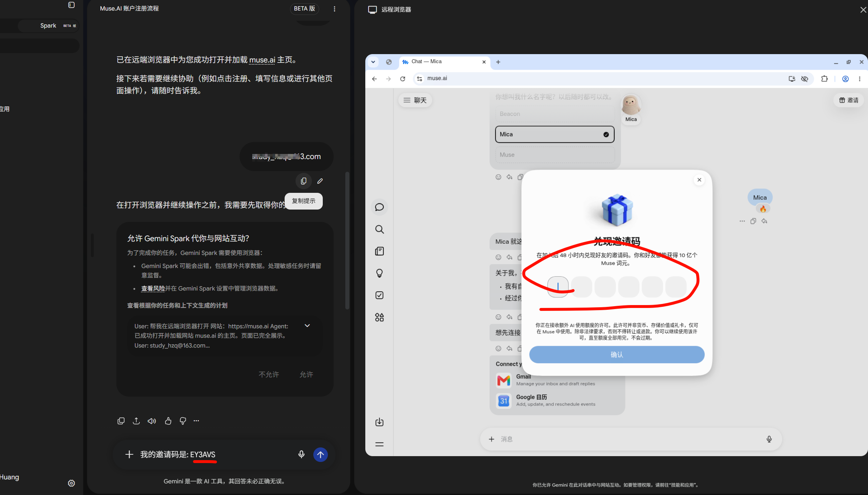Click the Muse sidebar bottom menu lines icon
The width and height of the screenshot is (868, 495).
pos(379,444)
